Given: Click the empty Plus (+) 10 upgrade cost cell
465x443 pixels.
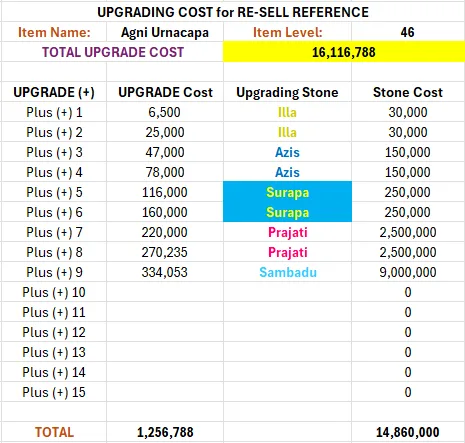Looking at the screenshot, I should coord(165,292).
